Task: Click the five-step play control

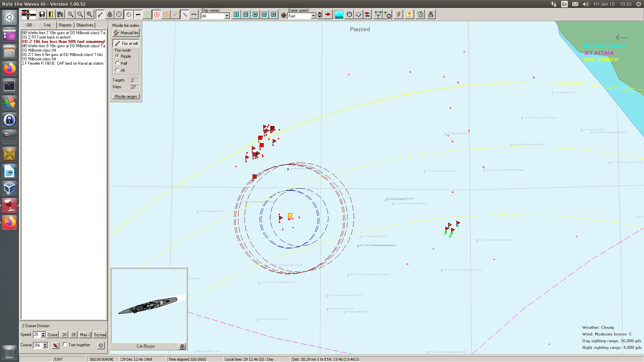Action: [246, 14]
